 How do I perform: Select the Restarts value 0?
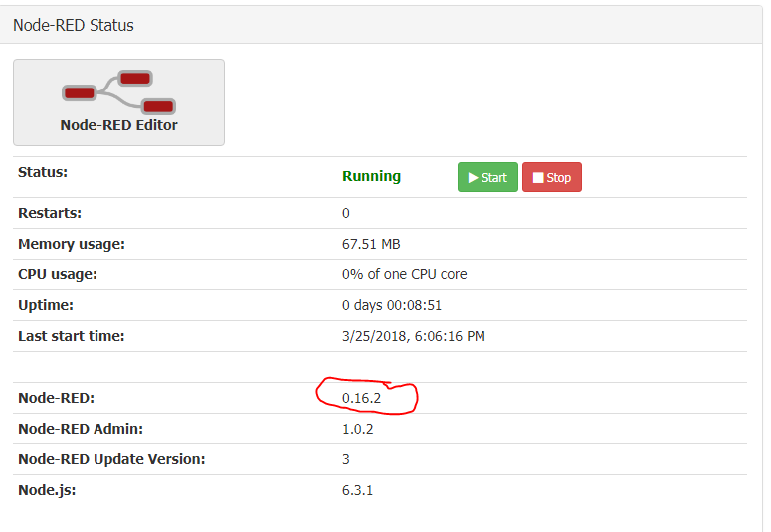(345, 213)
